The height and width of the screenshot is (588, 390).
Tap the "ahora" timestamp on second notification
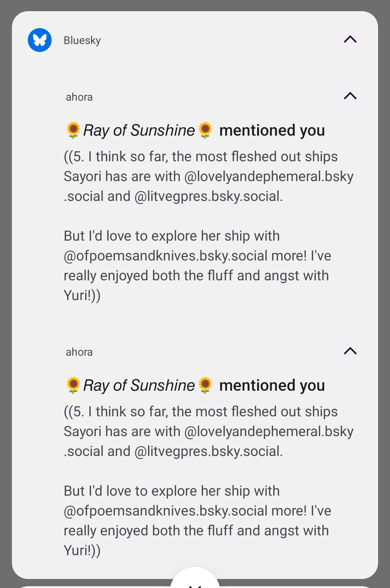tap(79, 352)
